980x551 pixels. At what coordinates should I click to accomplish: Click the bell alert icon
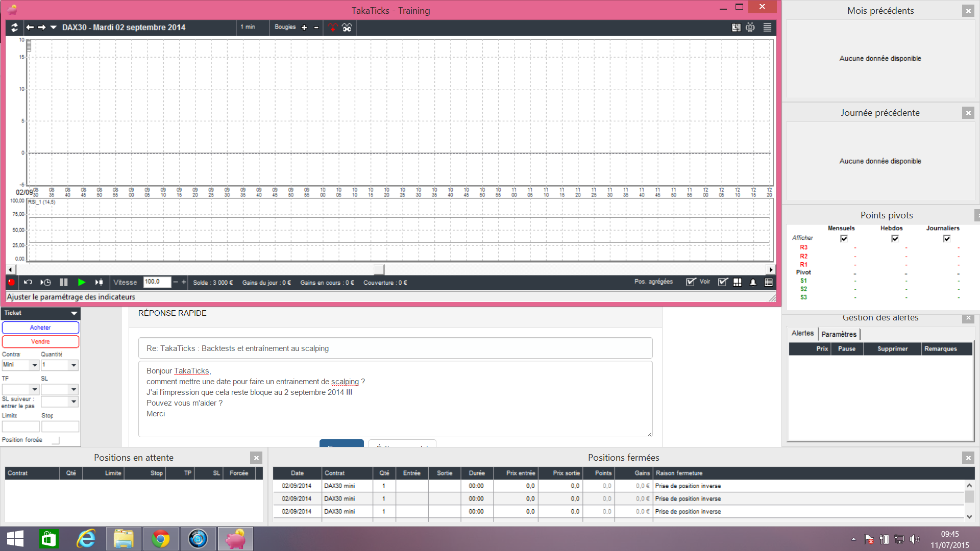(x=753, y=282)
